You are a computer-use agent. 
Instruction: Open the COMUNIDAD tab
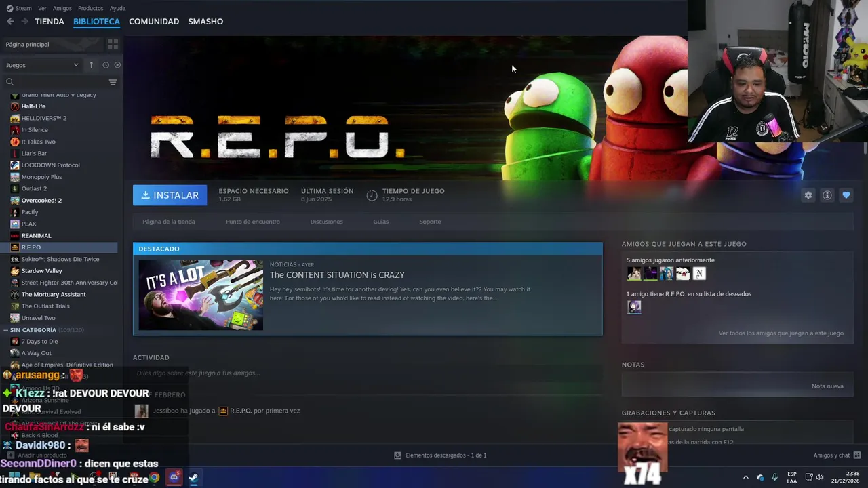tap(154, 22)
